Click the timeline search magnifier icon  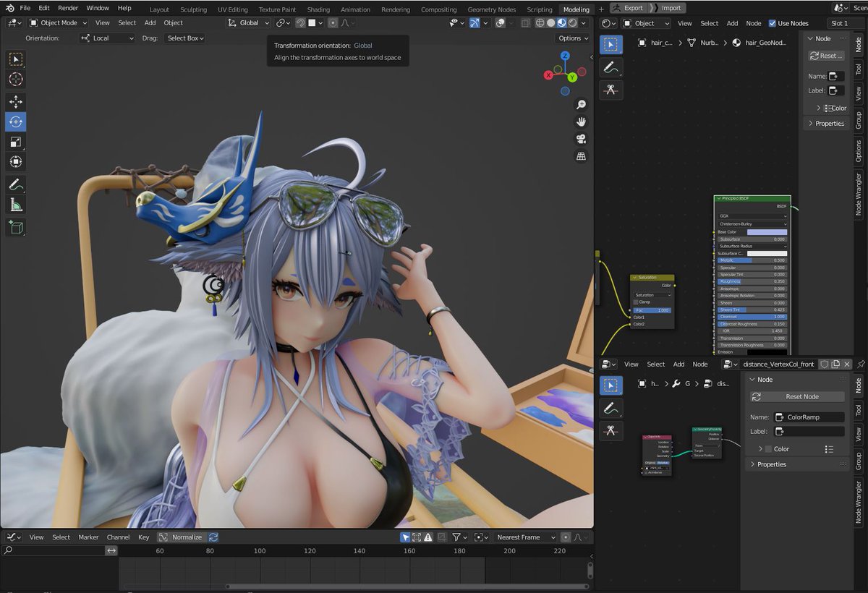(x=8, y=550)
